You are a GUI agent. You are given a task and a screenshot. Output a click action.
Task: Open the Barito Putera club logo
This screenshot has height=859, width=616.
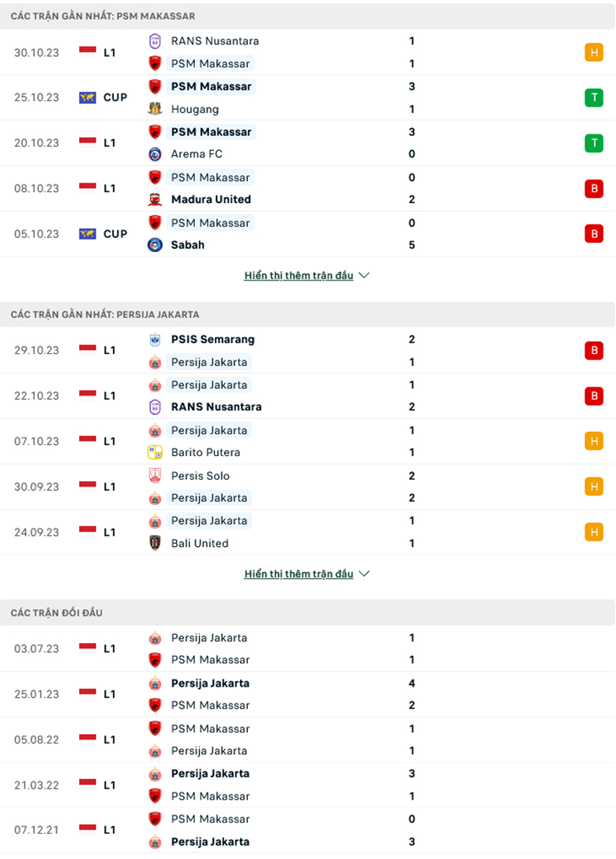click(x=153, y=453)
